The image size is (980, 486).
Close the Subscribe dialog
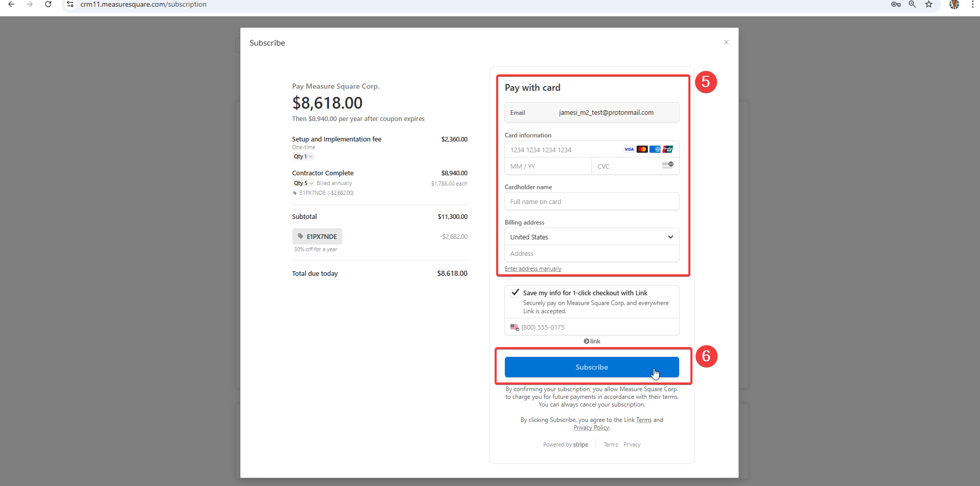coord(726,42)
